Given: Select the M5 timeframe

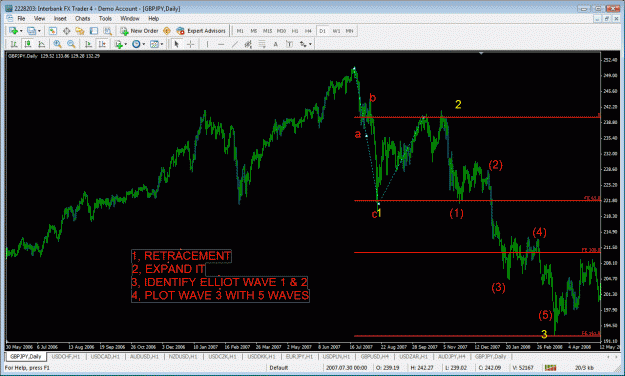Looking at the screenshot, I should coord(254,31).
